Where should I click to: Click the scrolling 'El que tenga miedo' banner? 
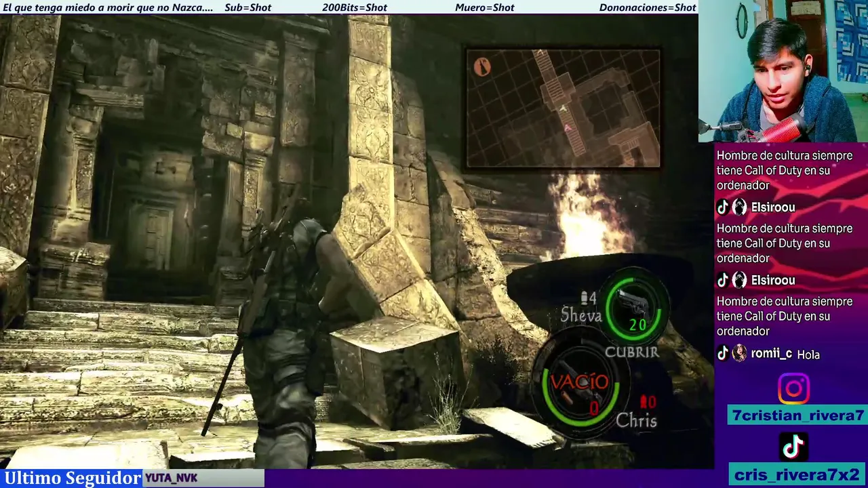[x=108, y=7]
